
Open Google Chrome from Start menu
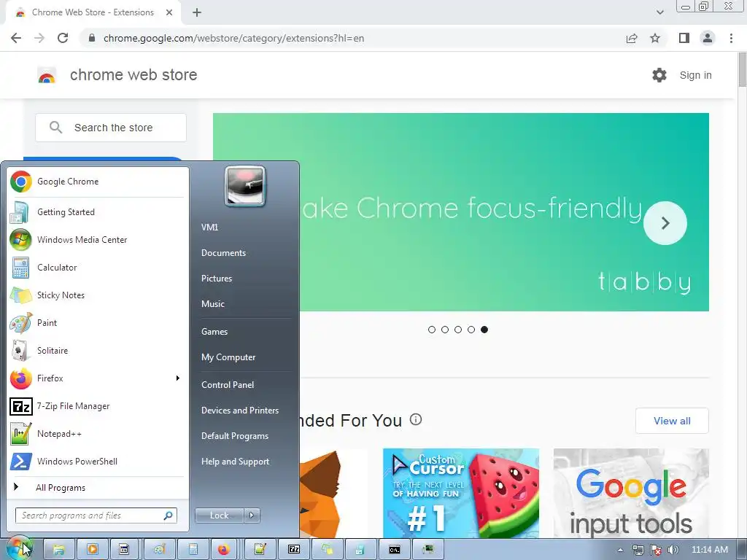tap(96, 182)
